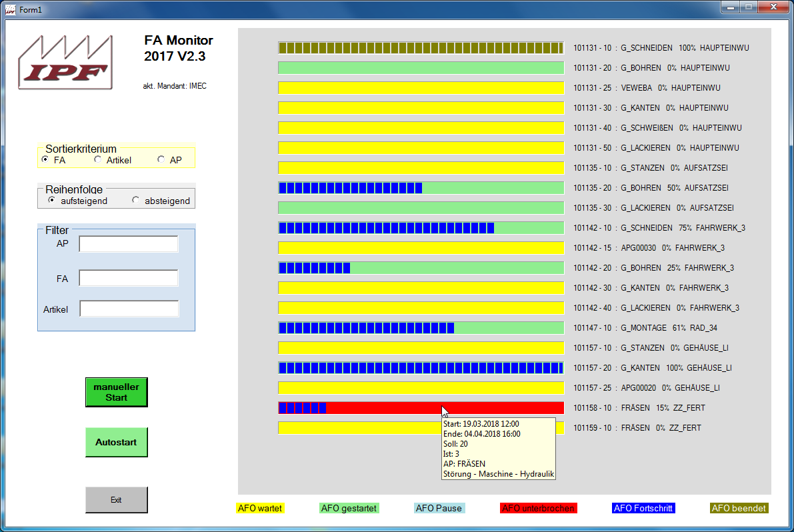
Task: Select the FA sort criterion
Action: pos(45,160)
